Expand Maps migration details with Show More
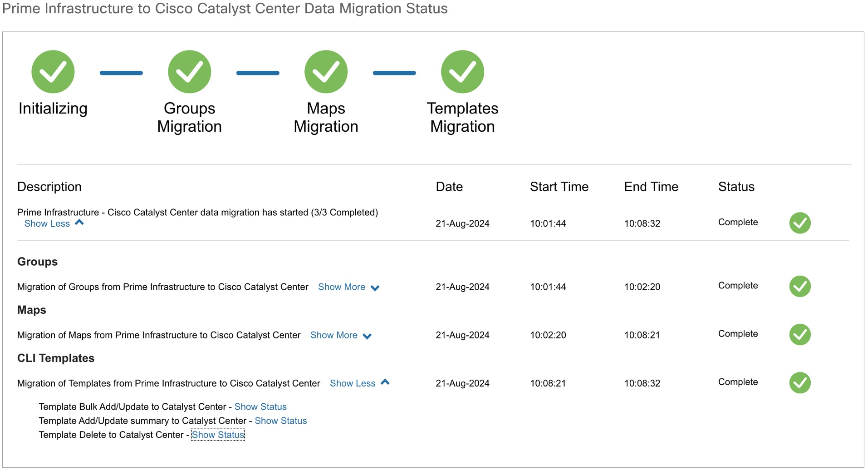This screenshot has height=471, width=868. tap(334, 335)
